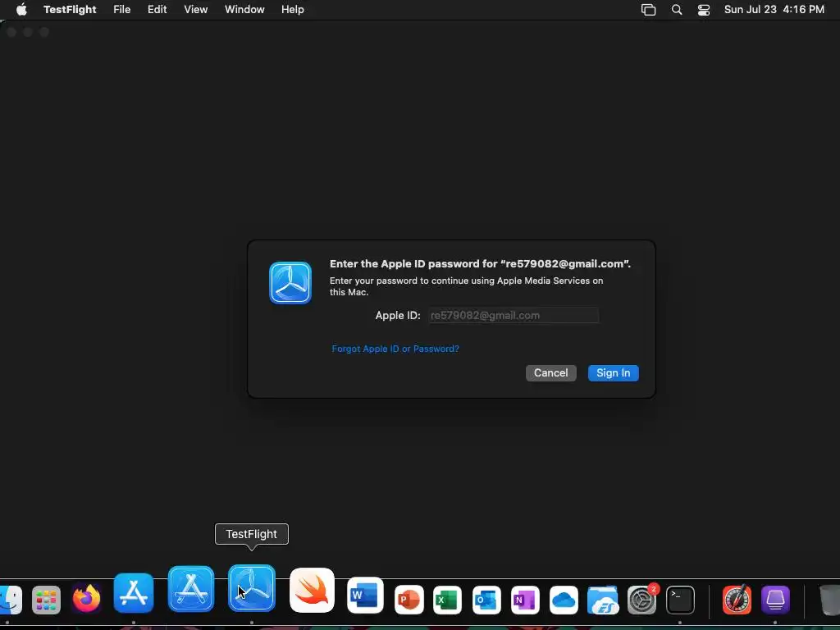Launch PowerPoint from the Dock
Viewport: 840px width, 630px height.
409,600
